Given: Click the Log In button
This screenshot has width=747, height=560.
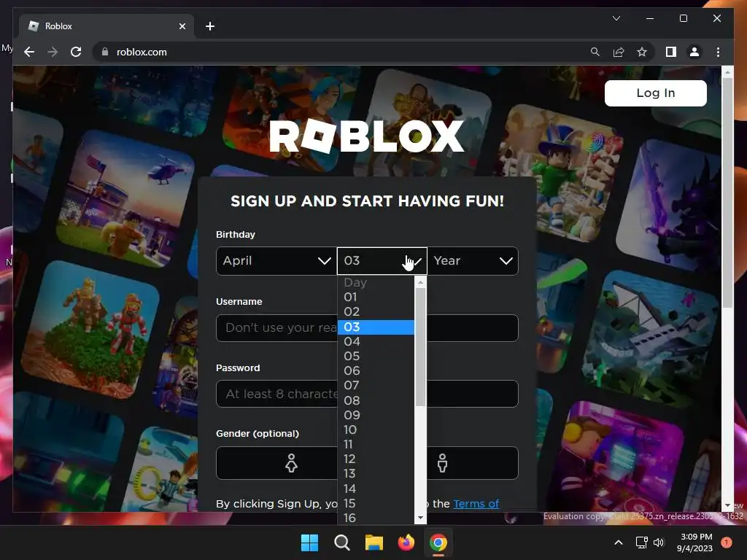Looking at the screenshot, I should [x=656, y=93].
